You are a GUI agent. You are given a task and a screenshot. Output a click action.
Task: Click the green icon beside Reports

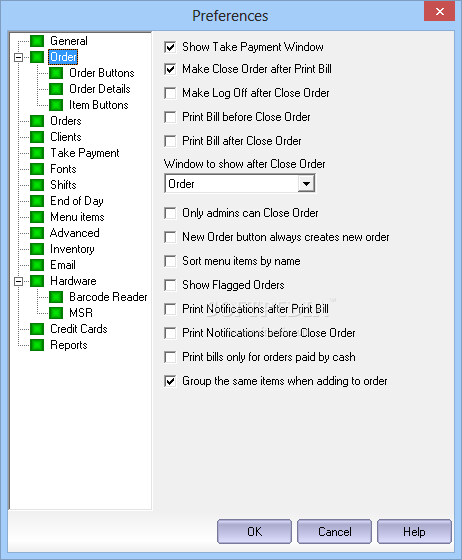[x=37, y=345]
